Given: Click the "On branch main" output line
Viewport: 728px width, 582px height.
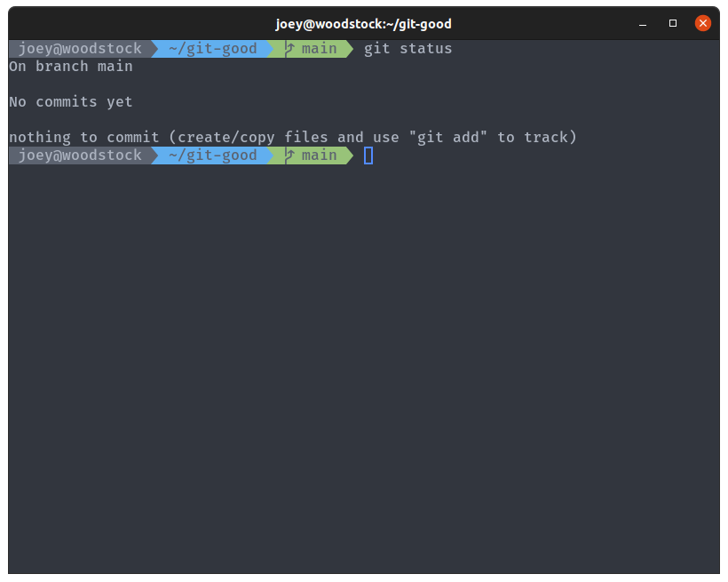Looking at the screenshot, I should coord(71,67).
